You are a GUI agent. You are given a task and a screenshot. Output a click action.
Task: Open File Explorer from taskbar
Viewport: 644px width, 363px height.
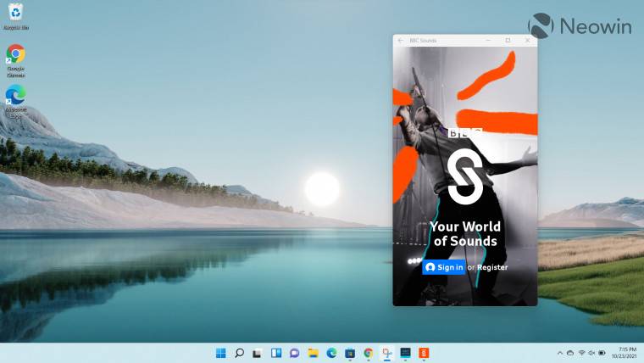pyautogui.click(x=313, y=353)
